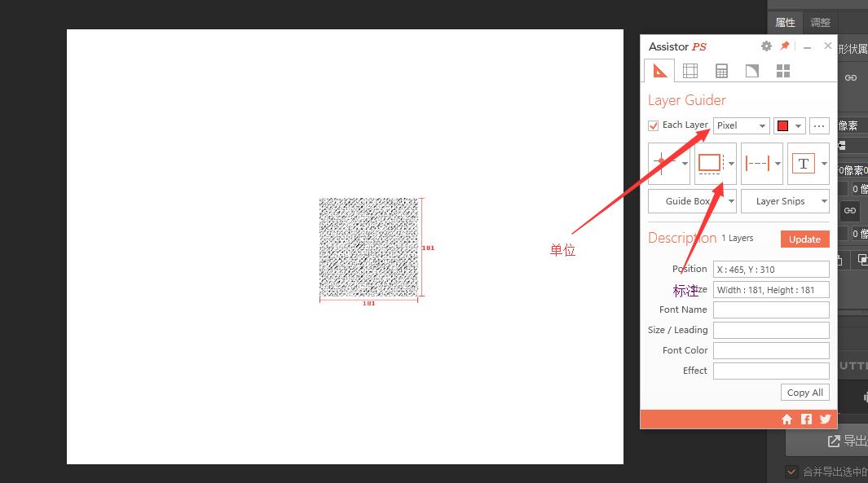Close the Assistor PS panel
The image size is (868, 483).
coord(827,46)
